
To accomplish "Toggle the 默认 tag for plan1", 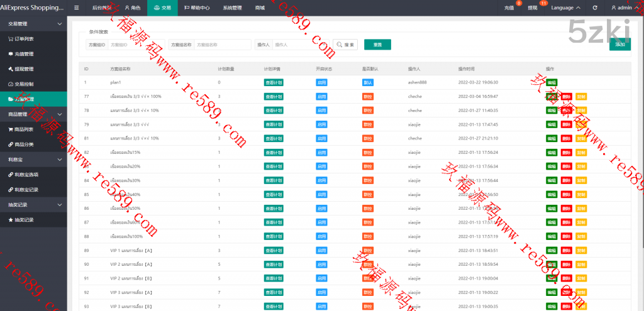I will pyautogui.click(x=368, y=82).
